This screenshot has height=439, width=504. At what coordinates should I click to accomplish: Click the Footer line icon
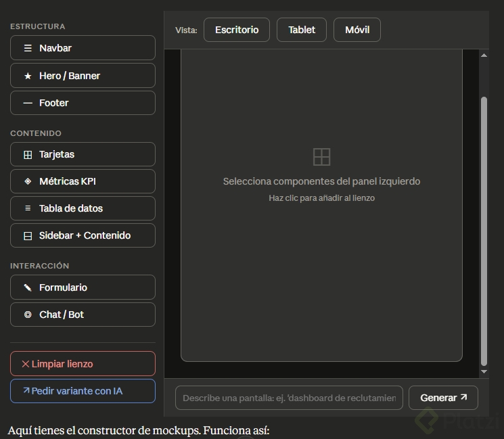[28, 103]
